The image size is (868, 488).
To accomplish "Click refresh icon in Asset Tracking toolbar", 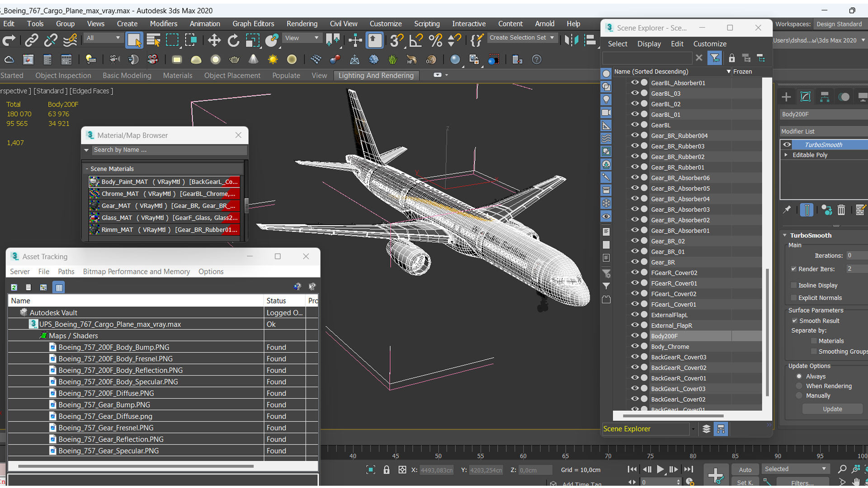I will click(x=14, y=287).
